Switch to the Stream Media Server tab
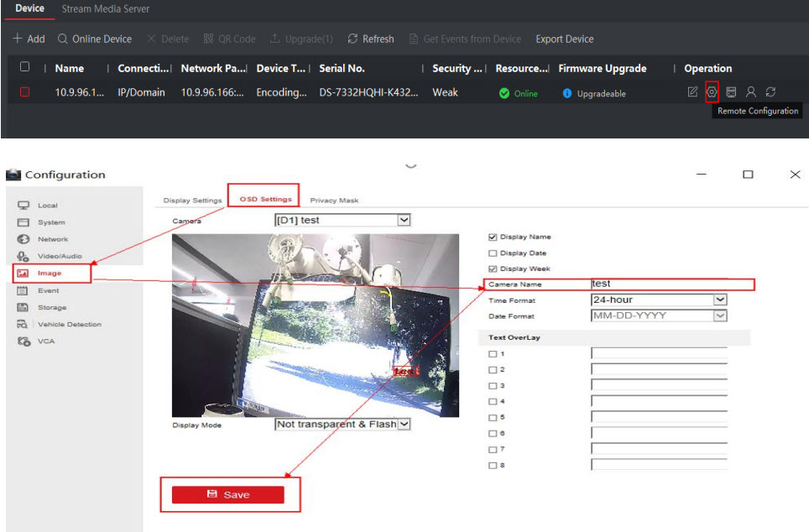The width and height of the screenshot is (809, 532). (106, 9)
